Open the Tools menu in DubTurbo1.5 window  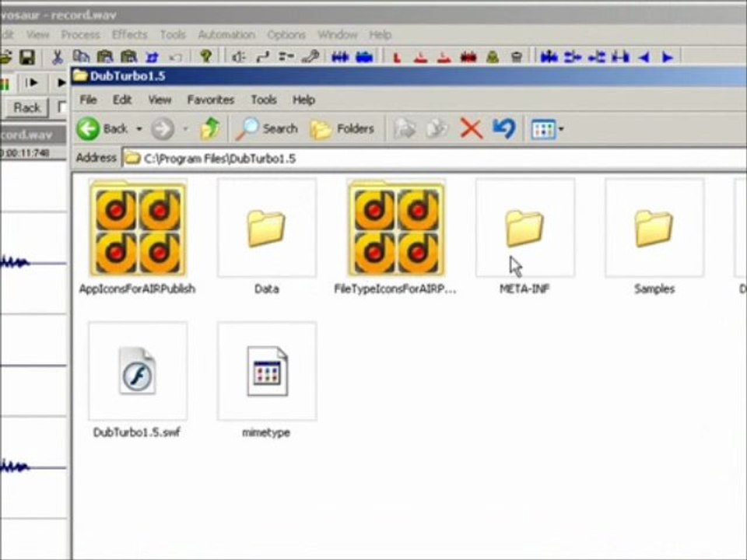264,100
